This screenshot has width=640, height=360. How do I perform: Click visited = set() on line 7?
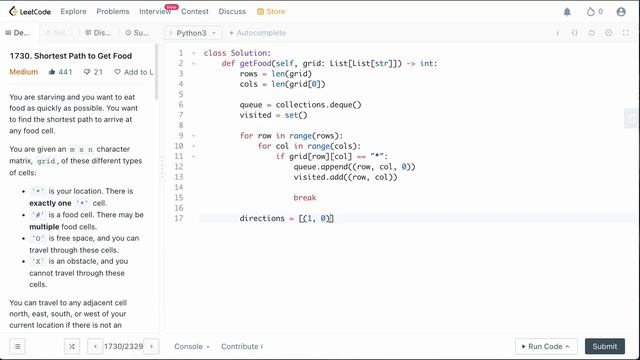[x=273, y=115]
